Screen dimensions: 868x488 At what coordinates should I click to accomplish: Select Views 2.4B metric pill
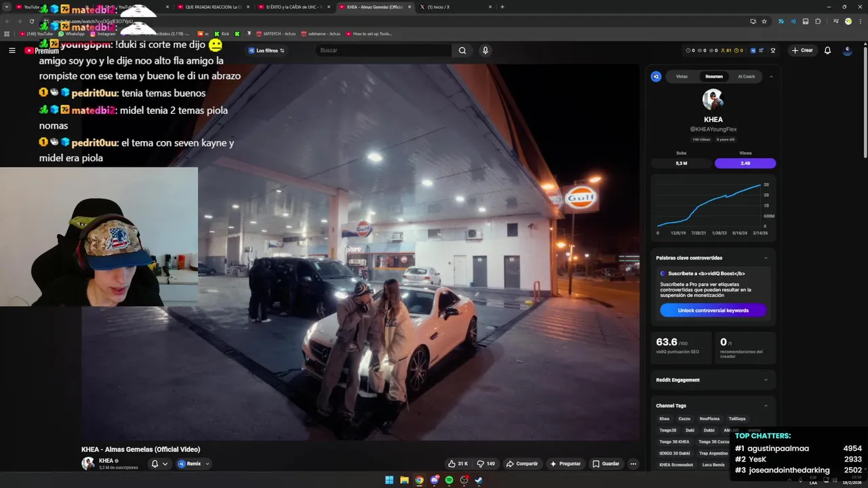745,163
